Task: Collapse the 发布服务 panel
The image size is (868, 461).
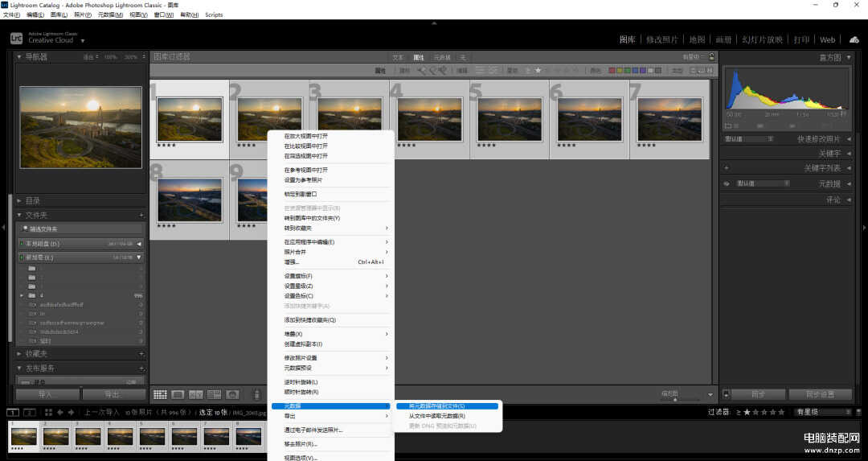Action: tap(19, 368)
